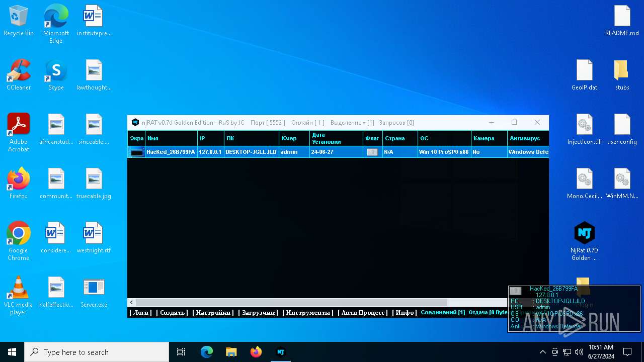The image size is (644, 362).
Task: Select the truecable.jpg file icon
Action: (94, 184)
